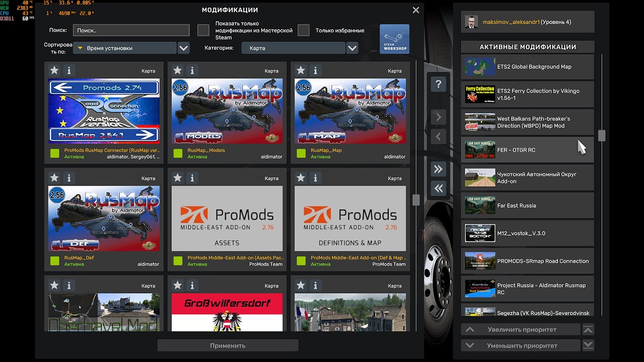Viewport: 644px width, 362px height.
Task: Select Segezha (VK RusMap)-Severodvinsk entry
Action: (527, 310)
